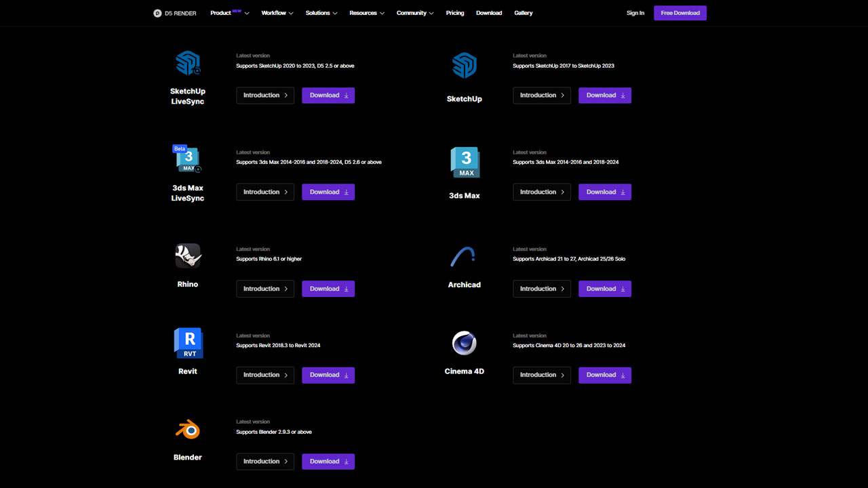Screen dimensions: 868x488
Task: Click the SketchUp LiveSync plugin icon
Action: [188, 63]
